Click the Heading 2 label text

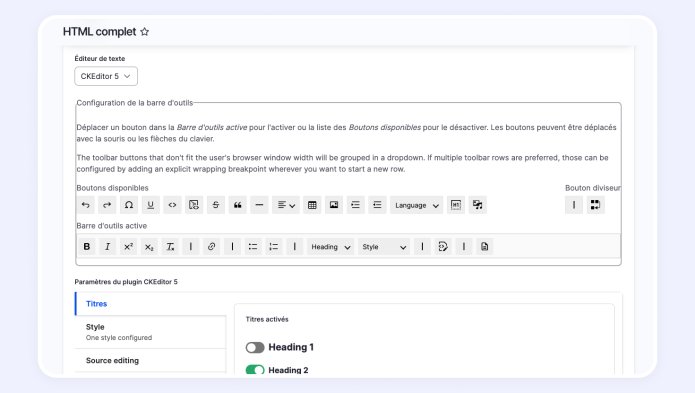point(288,370)
